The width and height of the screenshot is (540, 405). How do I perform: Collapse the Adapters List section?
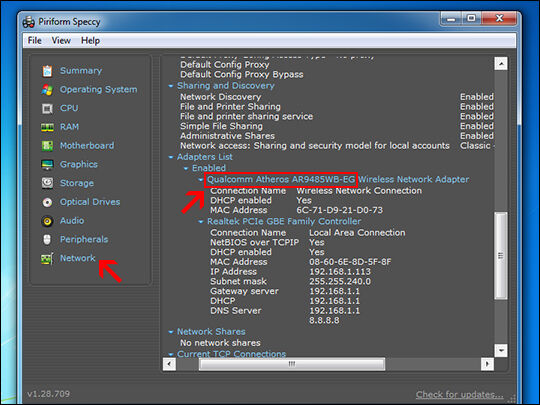click(171, 157)
